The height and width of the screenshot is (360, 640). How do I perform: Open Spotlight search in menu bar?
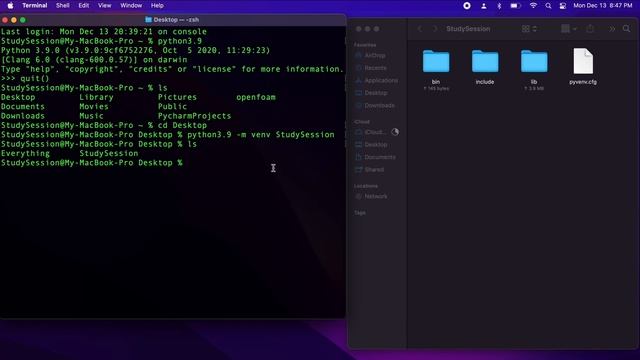pos(548,6)
